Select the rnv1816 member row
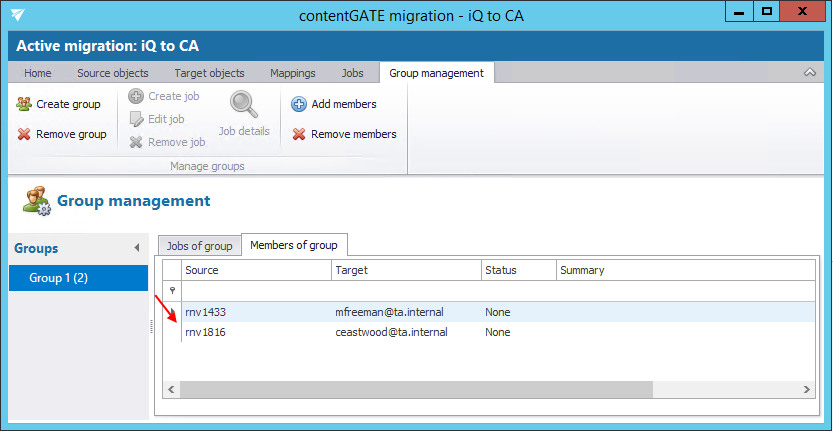Image resolution: width=833 pixels, height=431 pixels. click(x=205, y=332)
